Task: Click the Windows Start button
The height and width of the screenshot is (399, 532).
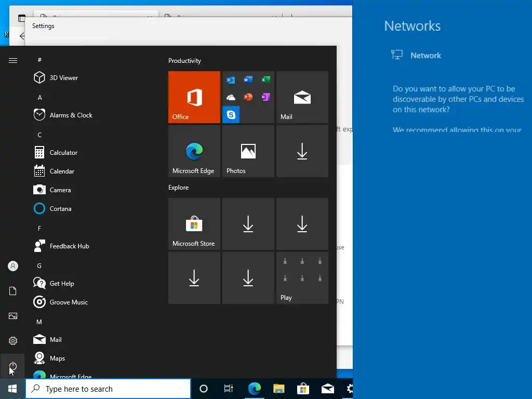Action: click(12, 389)
